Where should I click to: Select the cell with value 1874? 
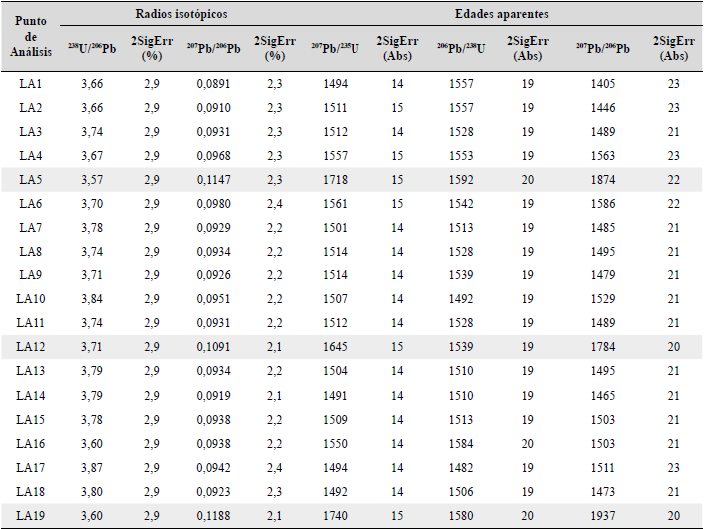(x=602, y=179)
